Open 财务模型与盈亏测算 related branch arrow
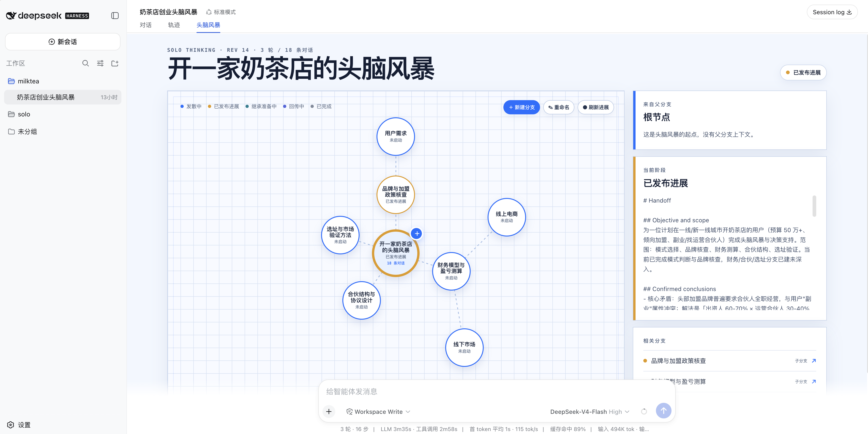 (x=814, y=381)
